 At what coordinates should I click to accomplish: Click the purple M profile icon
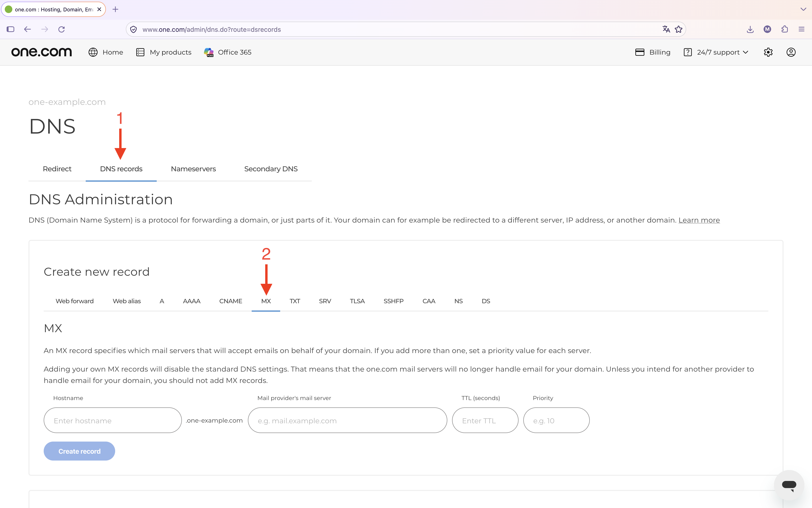pos(767,29)
